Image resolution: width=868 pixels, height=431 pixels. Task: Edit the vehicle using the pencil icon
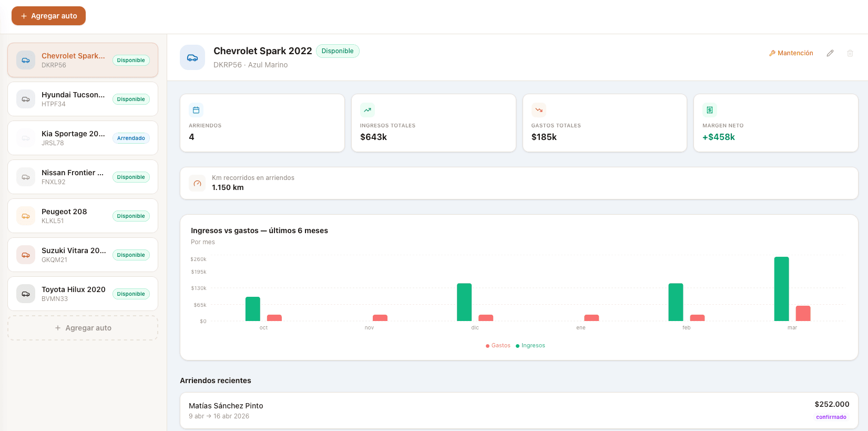pyautogui.click(x=830, y=53)
